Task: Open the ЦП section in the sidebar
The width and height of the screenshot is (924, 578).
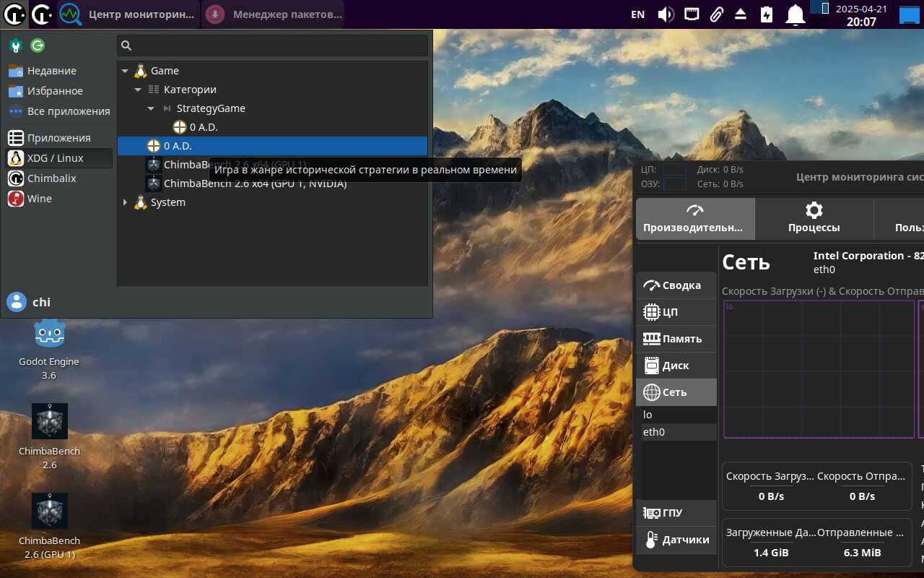Action: (x=676, y=312)
